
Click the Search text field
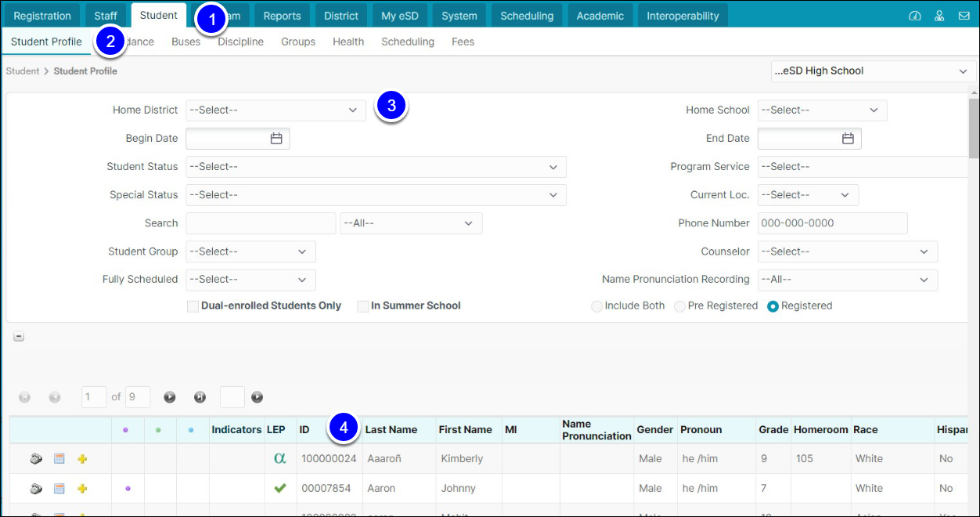click(261, 223)
